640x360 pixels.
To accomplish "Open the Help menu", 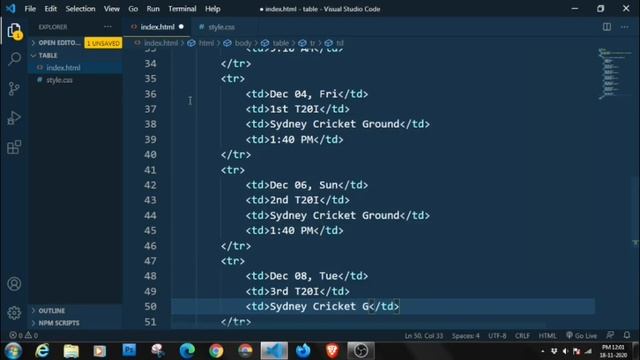I will pos(212,9).
